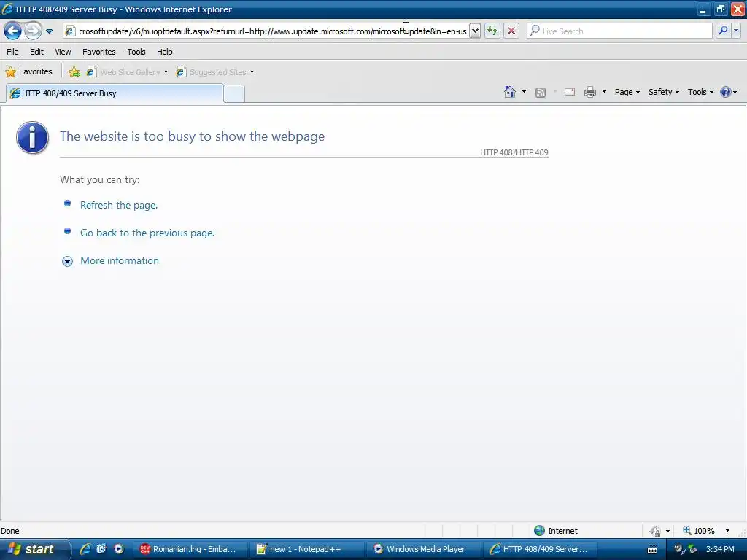Open the Favorites Center star button

click(x=28, y=72)
